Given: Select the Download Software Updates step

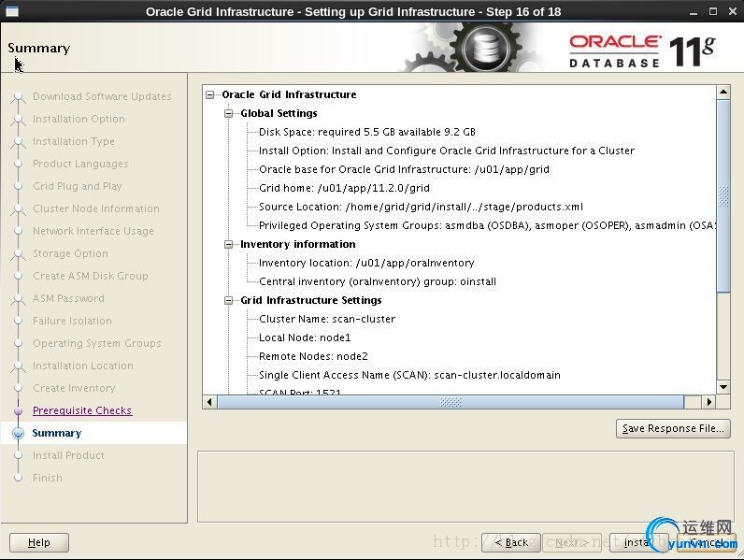Looking at the screenshot, I should [102, 96].
